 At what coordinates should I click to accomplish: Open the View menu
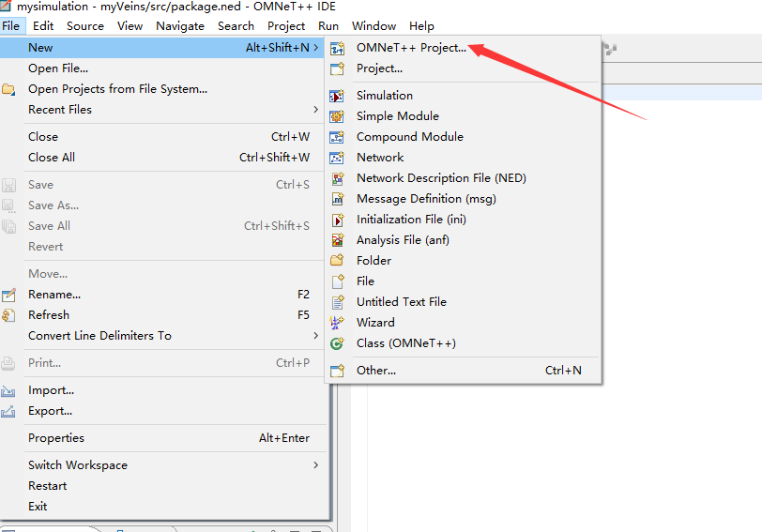point(130,26)
